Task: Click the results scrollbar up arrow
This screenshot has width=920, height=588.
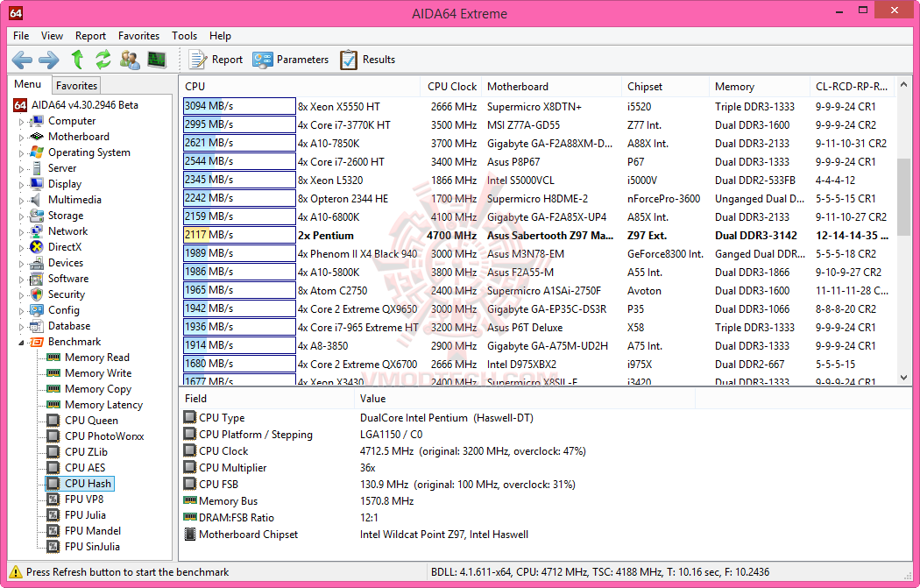Action: pyautogui.click(x=903, y=84)
